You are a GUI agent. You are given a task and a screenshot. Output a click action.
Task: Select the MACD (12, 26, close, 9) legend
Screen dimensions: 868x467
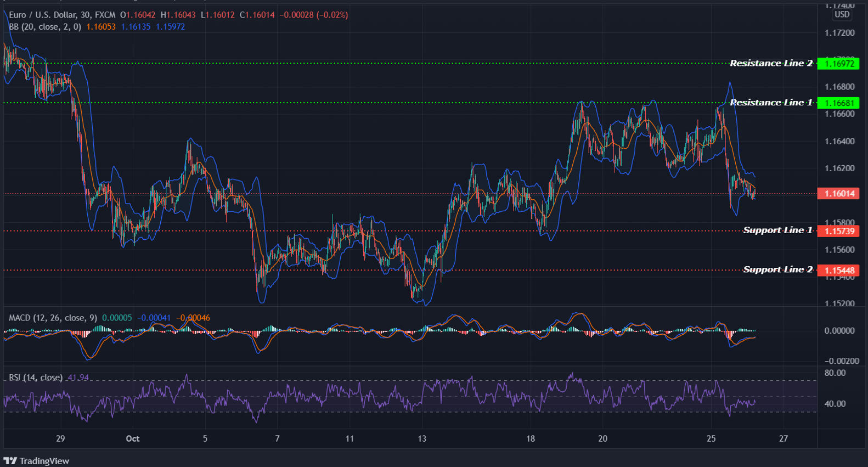pos(53,318)
